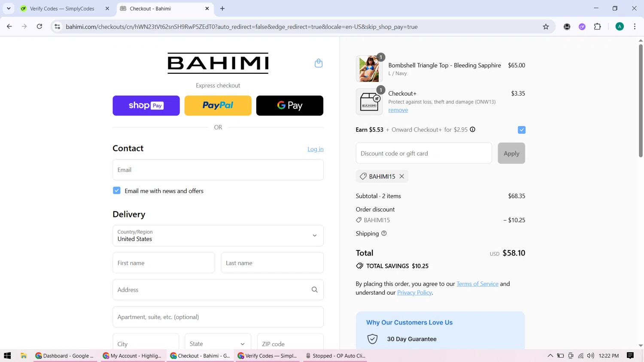Uncheck Email me with news and offers
This screenshot has height=362, width=644.
pyautogui.click(x=117, y=190)
